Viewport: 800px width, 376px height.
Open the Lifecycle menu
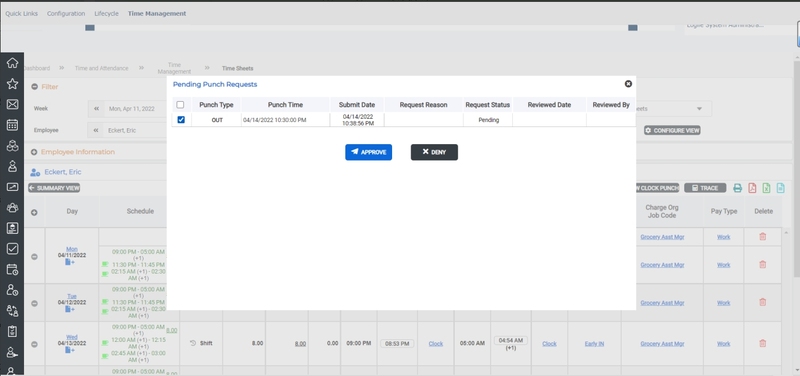[x=106, y=14]
